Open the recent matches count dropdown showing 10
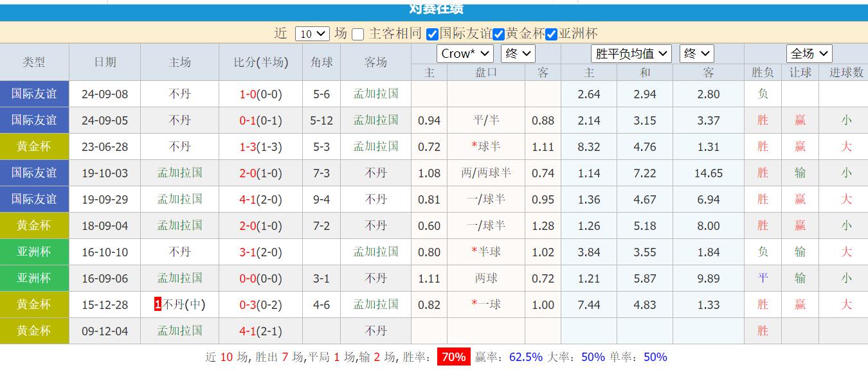 point(312,33)
